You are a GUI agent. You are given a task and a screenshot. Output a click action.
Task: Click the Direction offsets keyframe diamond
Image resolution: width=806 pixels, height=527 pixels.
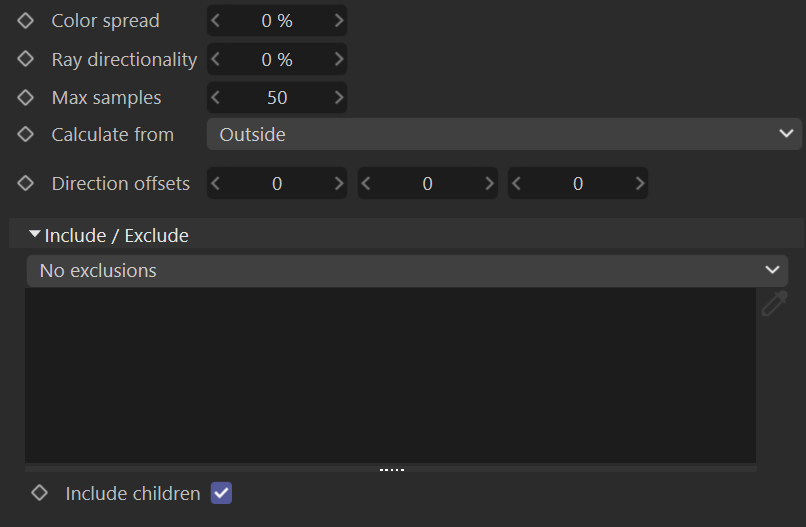click(x=25, y=184)
